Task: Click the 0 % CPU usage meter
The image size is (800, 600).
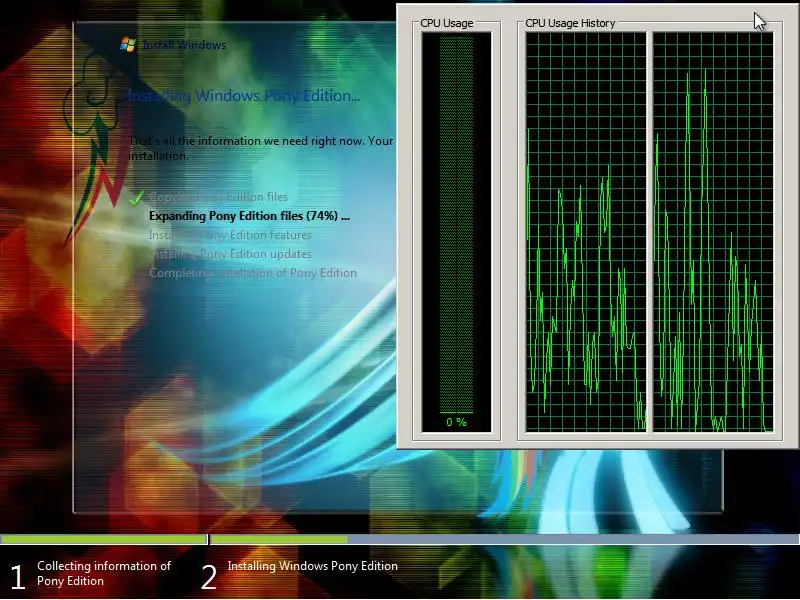Action: pyautogui.click(x=457, y=232)
